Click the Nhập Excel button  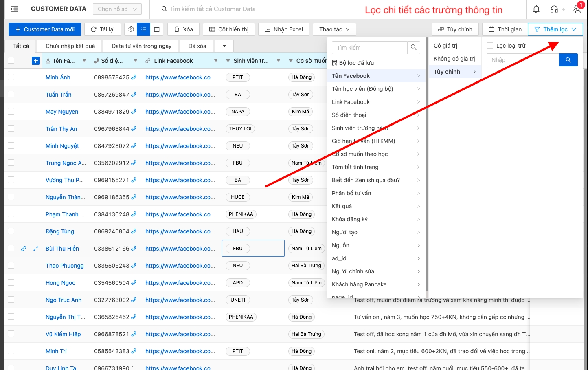(284, 29)
